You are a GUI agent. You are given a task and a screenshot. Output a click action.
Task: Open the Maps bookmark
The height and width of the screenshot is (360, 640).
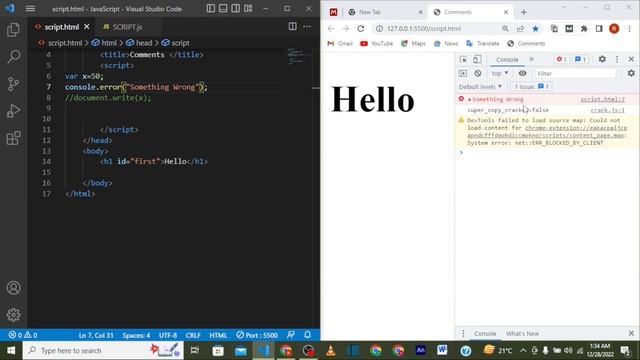pyautogui.click(x=413, y=43)
